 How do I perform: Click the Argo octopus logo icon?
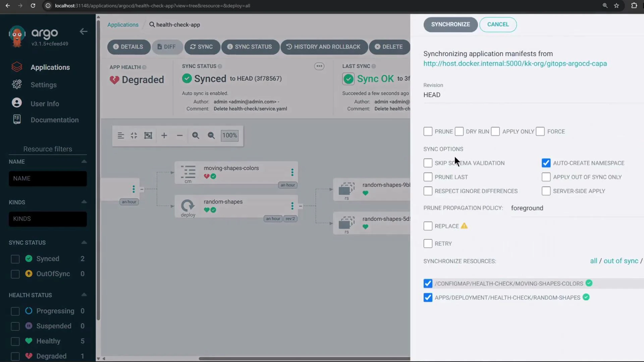click(x=16, y=35)
